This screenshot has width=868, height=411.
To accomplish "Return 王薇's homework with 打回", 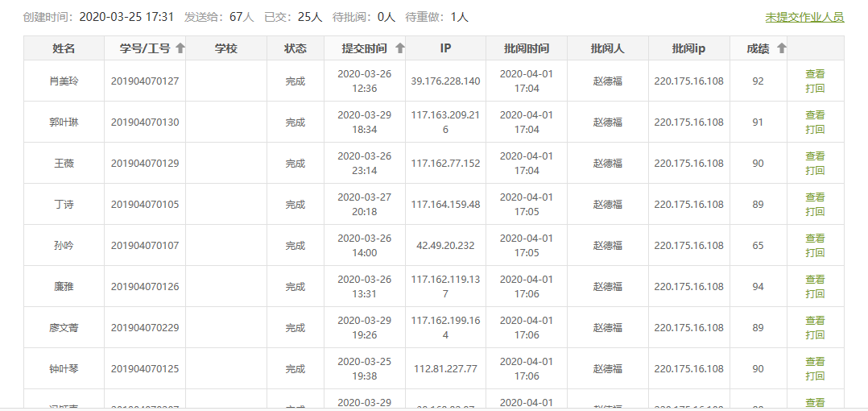I will pos(815,171).
